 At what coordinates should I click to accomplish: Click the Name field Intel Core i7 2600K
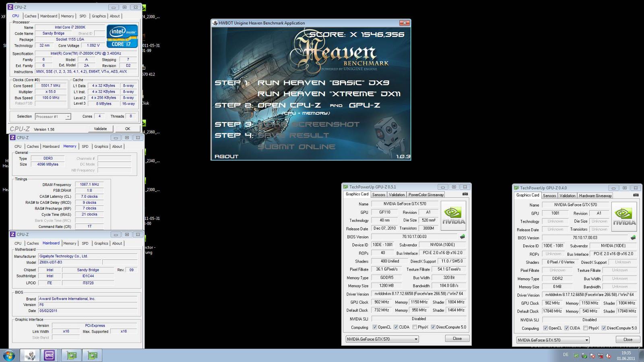coord(70,27)
